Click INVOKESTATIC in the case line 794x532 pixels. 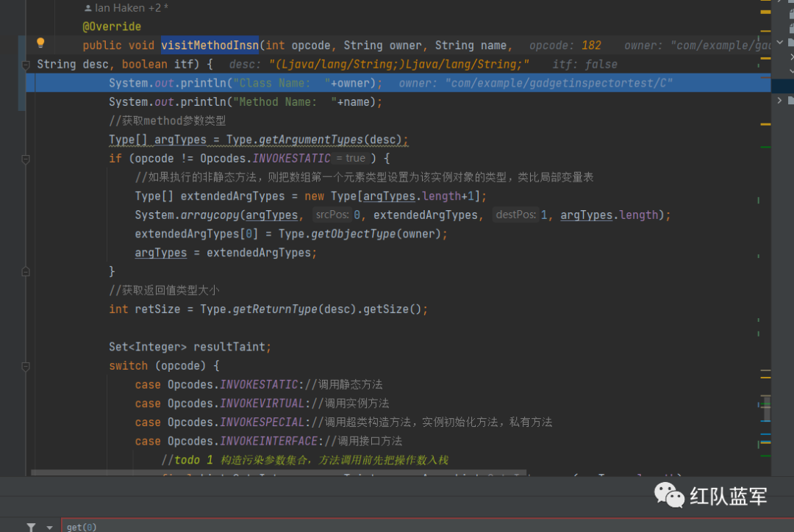click(x=259, y=385)
